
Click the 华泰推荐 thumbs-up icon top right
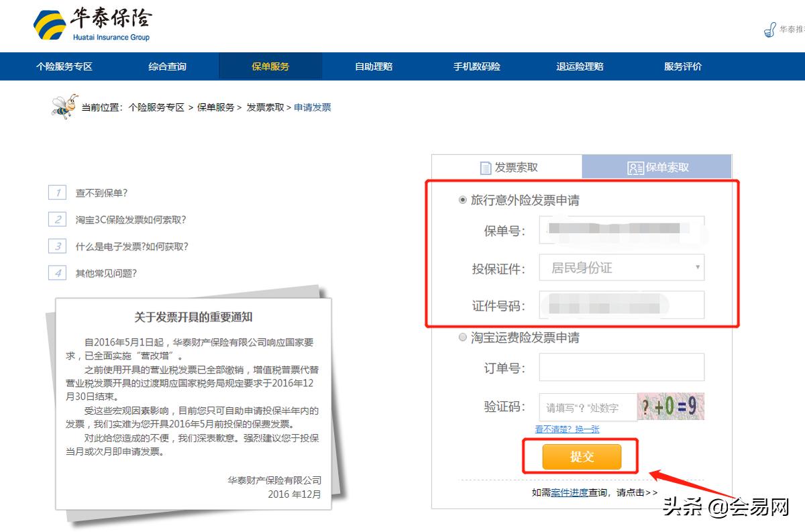[769, 30]
